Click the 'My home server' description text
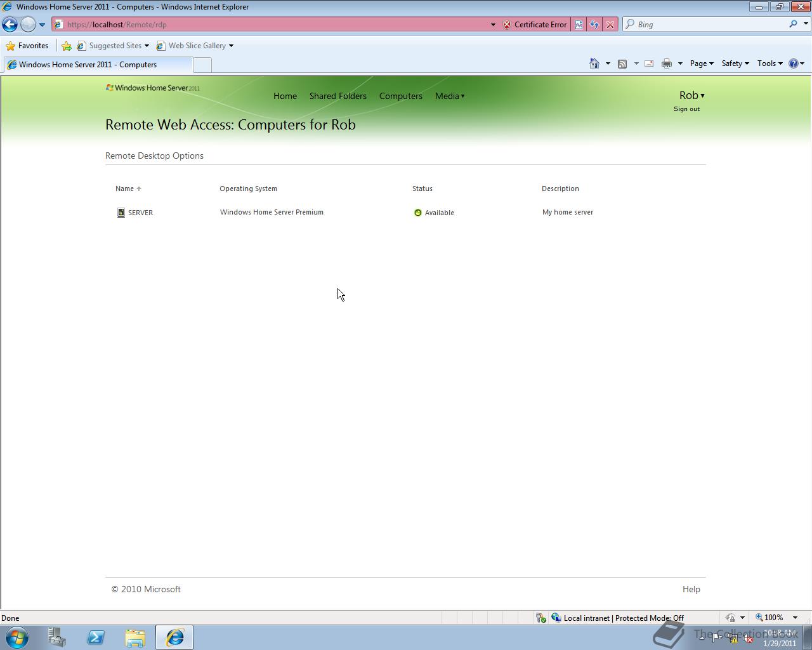The height and width of the screenshot is (650, 812). point(568,212)
